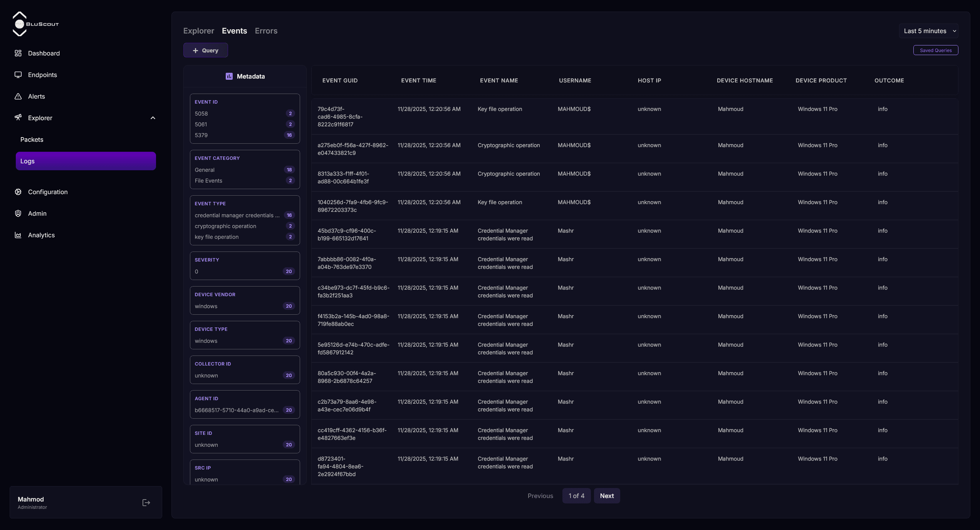This screenshot has width=980, height=530.
Task: Select the Endpoints sidebar icon
Action: [x=18, y=75]
